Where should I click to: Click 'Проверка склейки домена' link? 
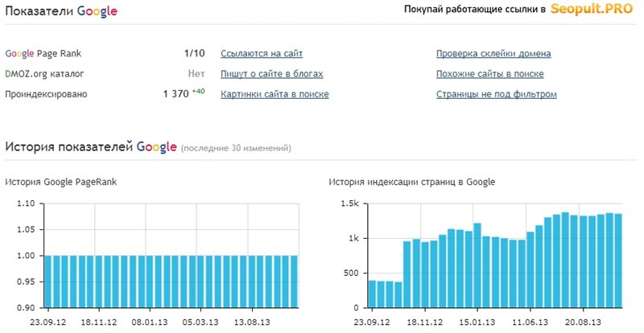(x=493, y=53)
